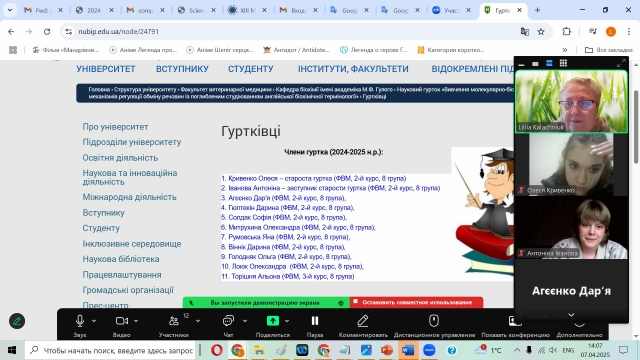The width and height of the screenshot is (640, 360).
Task: Click the Windows taskbar search box
Action: coord(110,350)
